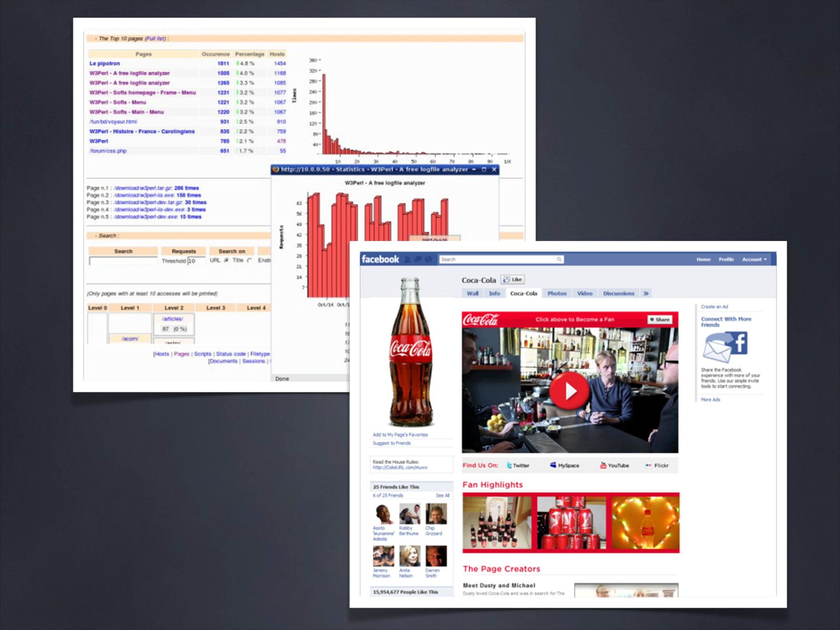Open /fun/bd/voyeur.html link
This screenshot has width=840, height=630.
113,122
